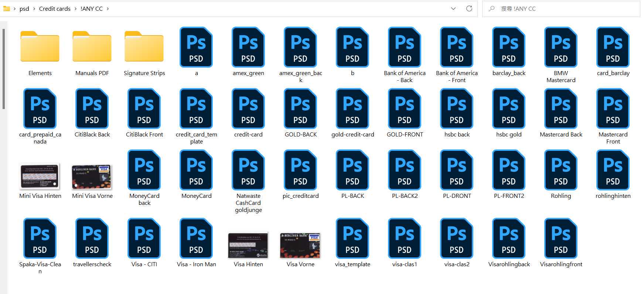Select the Natwaste CashCard goldjunge PSD icon
This screenshot has width=644, height=294.
click(x=248, y=170)
